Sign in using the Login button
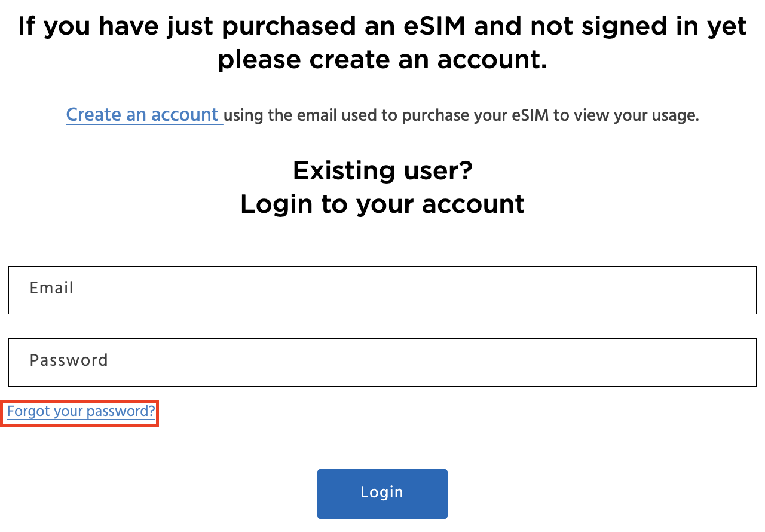The image size is (765, 532). point(382,493)
